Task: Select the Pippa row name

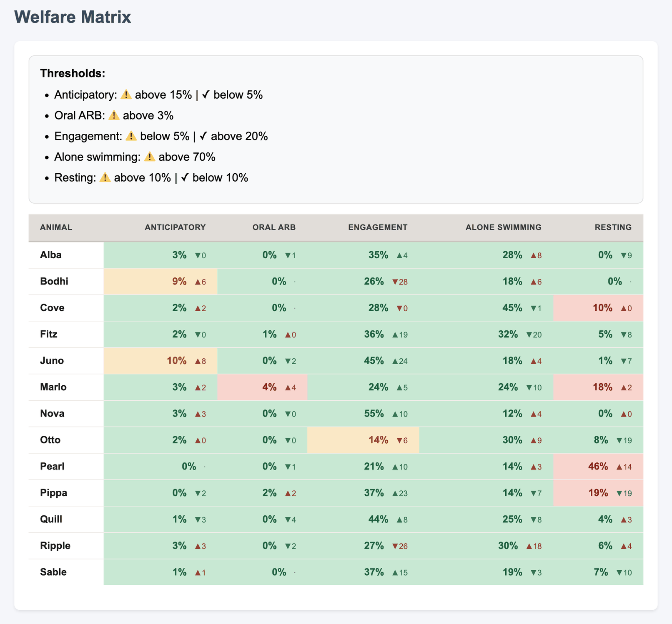Action: point(53,493)
